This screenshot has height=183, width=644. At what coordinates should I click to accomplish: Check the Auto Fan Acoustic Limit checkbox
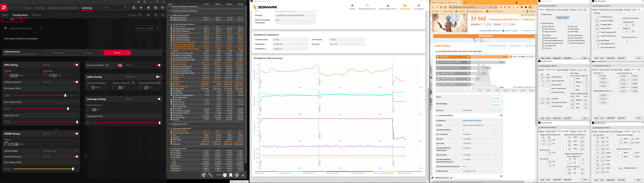pos(569,43)
